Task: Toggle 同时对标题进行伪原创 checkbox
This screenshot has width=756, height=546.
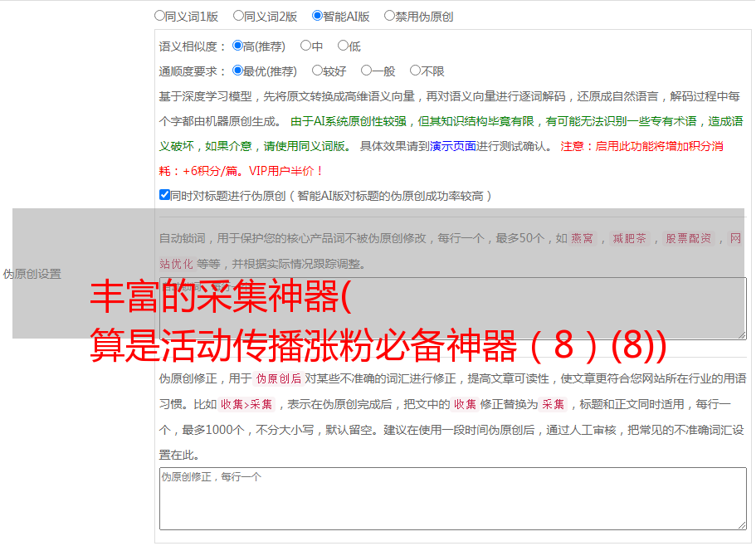Action: (164, 195)
